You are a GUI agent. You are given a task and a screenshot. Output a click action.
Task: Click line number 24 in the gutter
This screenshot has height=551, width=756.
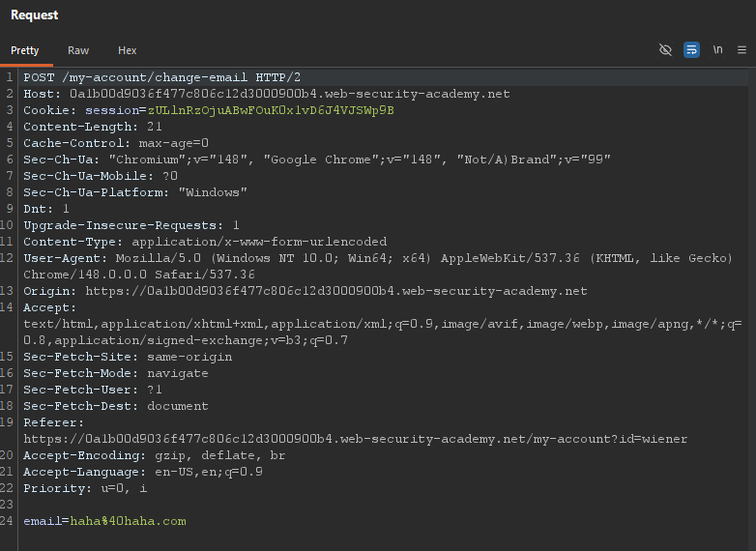[7, 521]
